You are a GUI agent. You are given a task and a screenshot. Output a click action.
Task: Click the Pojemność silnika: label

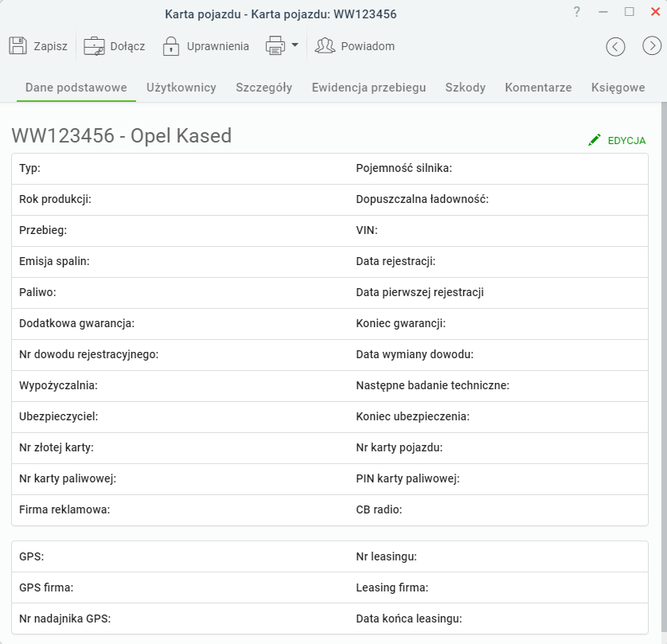pos(404,168)
